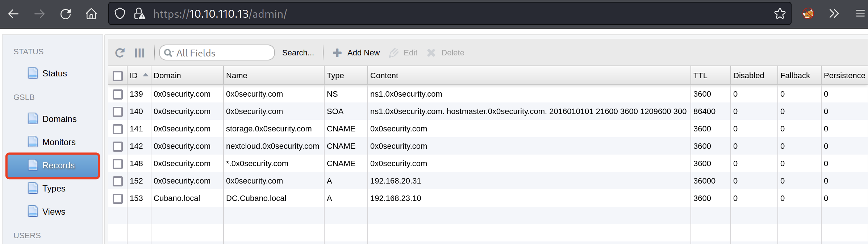Click the browser reload page icon
This screenshot has height=244, width=868.
(x=66, y=14)
